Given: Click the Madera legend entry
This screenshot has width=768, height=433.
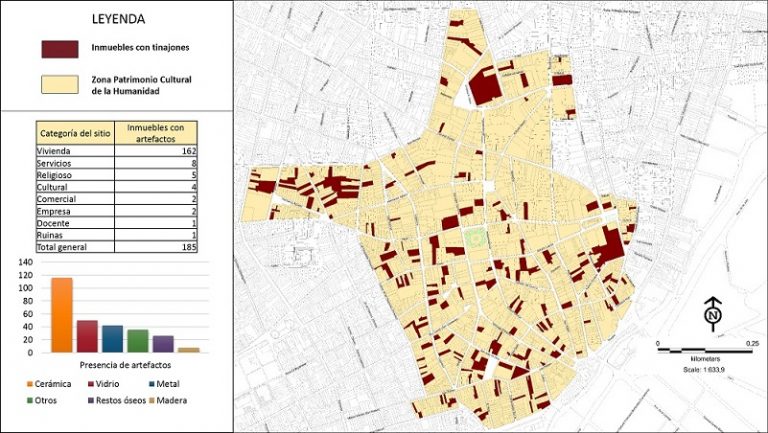Looking at the screenshot, I should (x=168, y=400).
